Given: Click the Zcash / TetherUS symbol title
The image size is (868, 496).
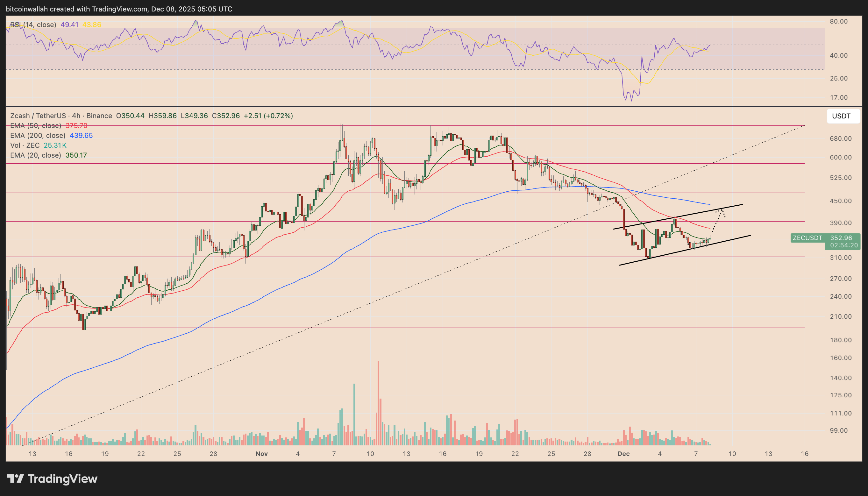Looking at the screenshot, I should click(x=38, y=116).
